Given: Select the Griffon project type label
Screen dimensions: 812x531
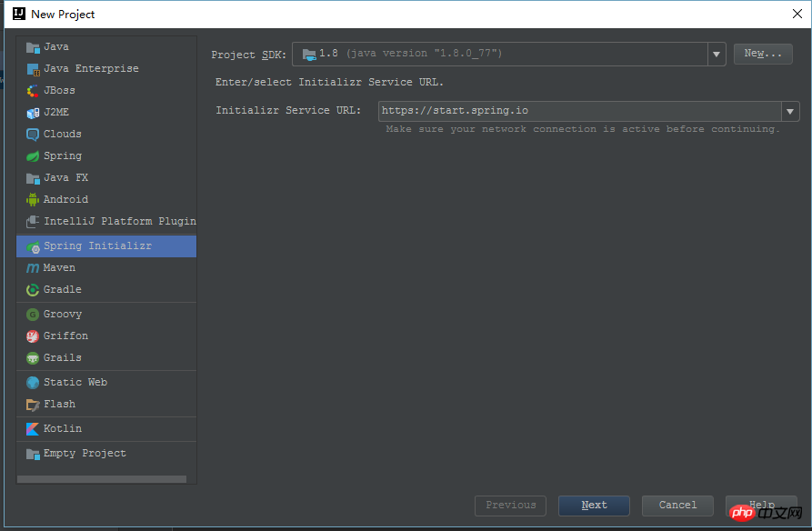Looking at the screenshot, I should (x=65, y=336).
